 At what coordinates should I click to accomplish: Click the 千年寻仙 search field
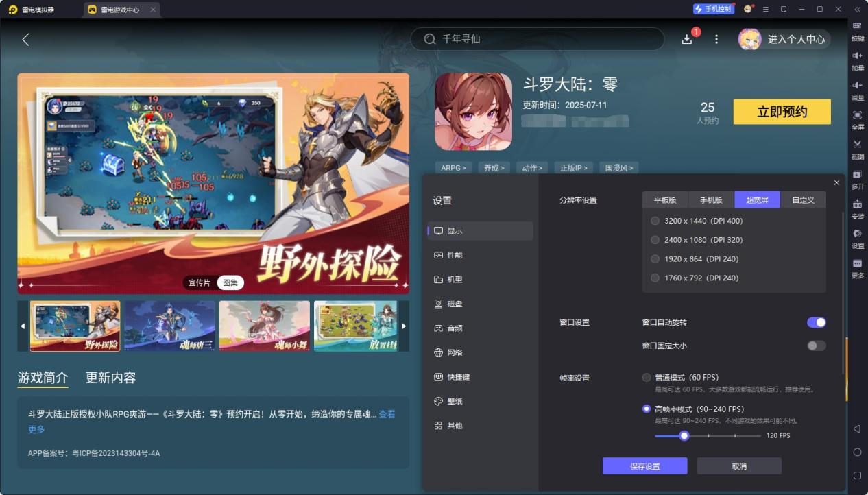[537, 39]
